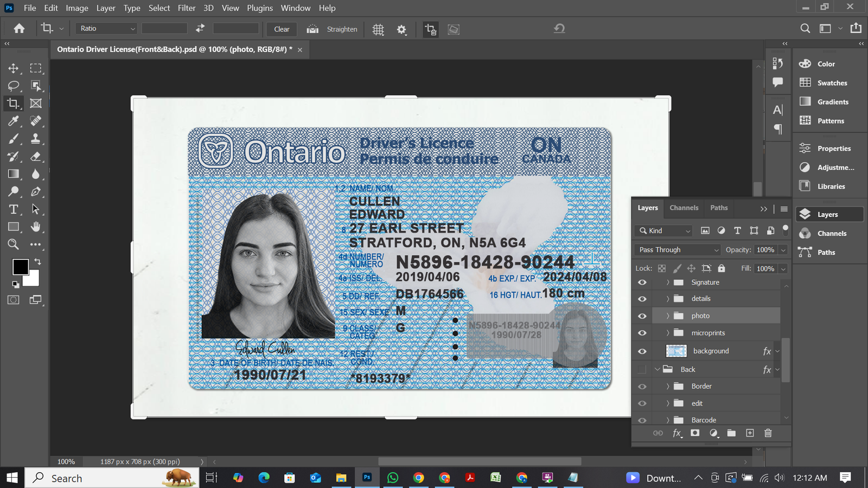This screenshot has width=868, height=488.
Task: Select the Dodge tool
Action: pos(14,191)
